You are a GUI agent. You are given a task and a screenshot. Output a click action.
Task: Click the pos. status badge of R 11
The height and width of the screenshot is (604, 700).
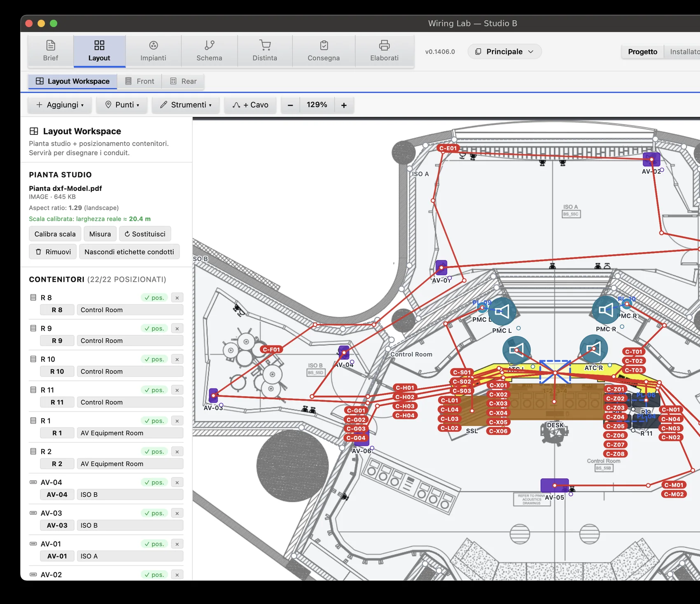[154, 390]
